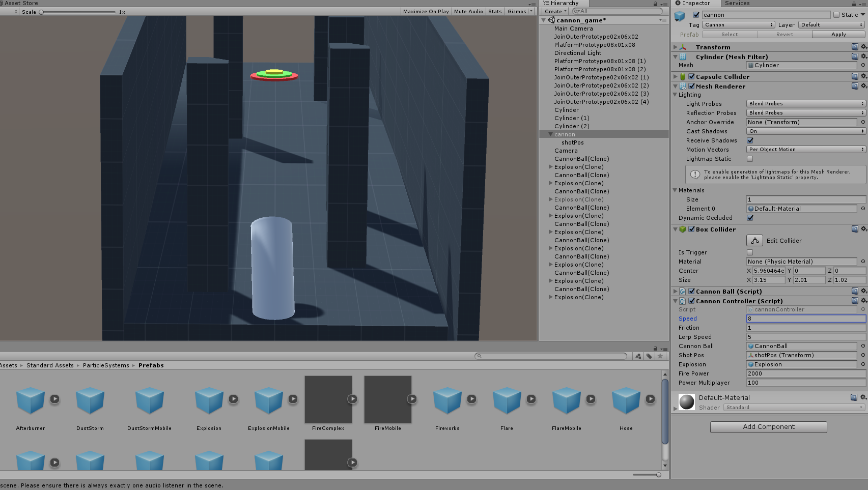Open Box Collider help reference icon
This screenshot has height=490, width=868.
click(855, 229)
